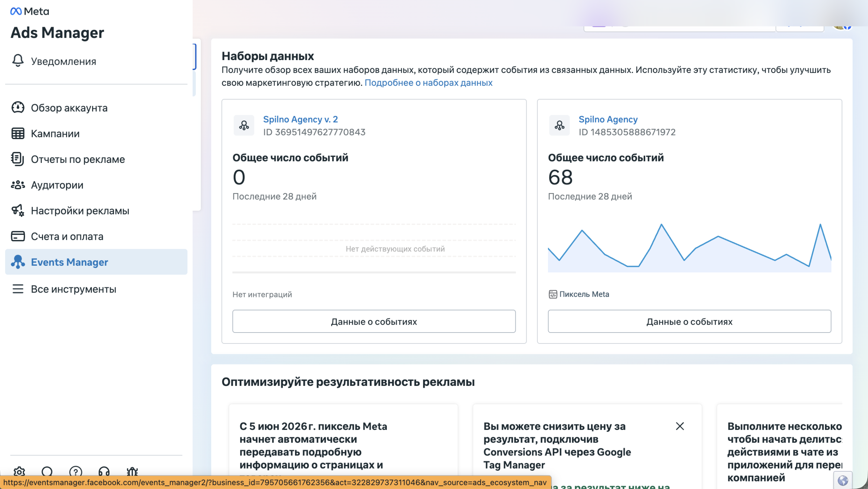Go to Аудитории in the sidebar
868x489 pixels.
click(x=96, y=185)
